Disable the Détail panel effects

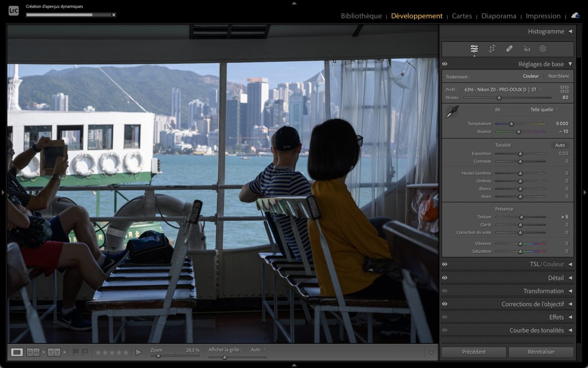coord(444,278)
